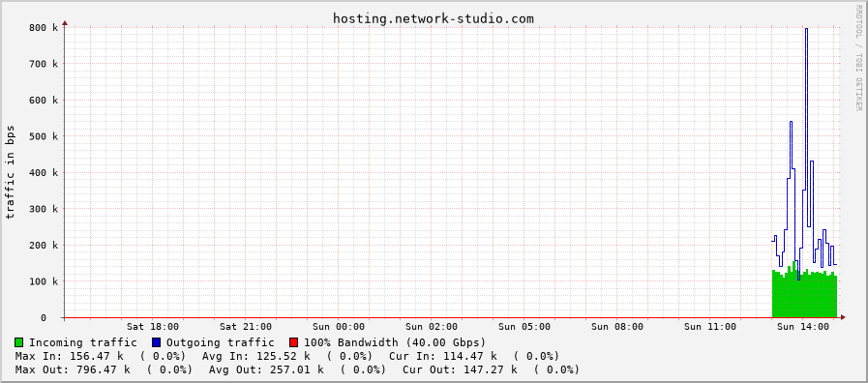Select the 'Avg Out: 257.01 k' value

[x=266, y=369]
